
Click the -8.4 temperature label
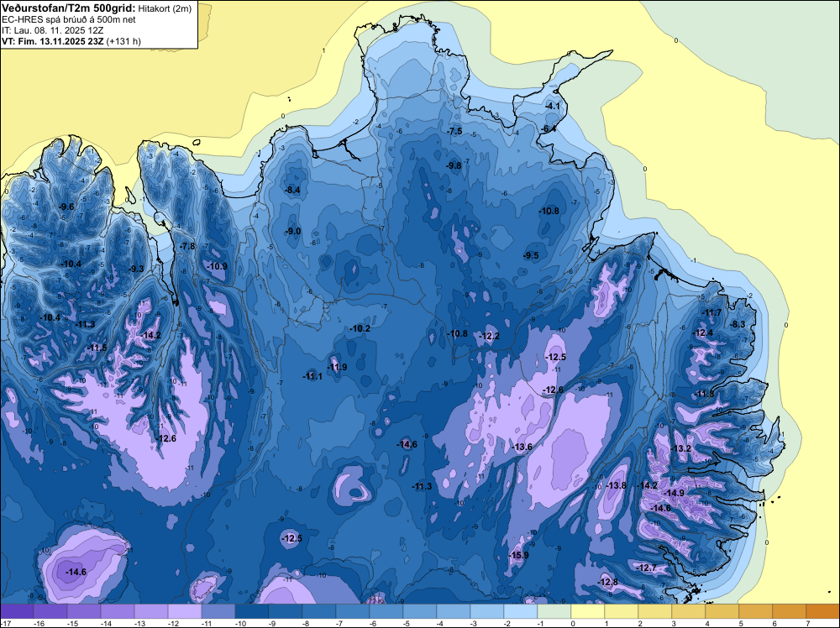[292, 190]
